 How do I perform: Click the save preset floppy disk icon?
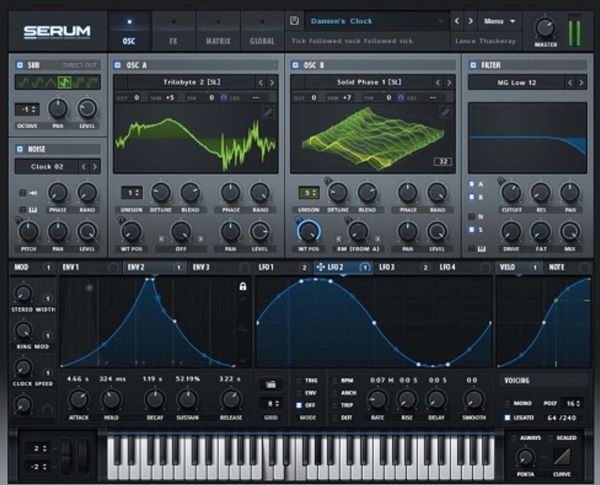pos(294,21)
